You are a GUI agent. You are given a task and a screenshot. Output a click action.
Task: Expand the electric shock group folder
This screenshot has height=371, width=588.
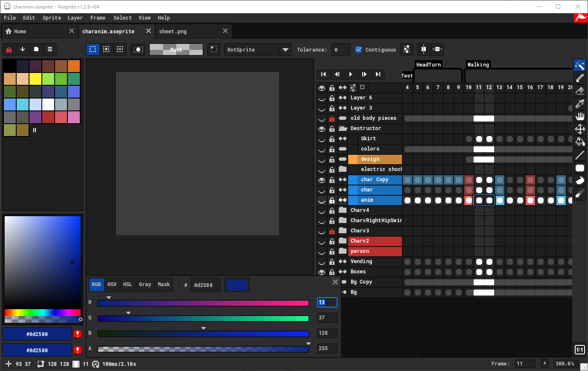coord(343,169)
